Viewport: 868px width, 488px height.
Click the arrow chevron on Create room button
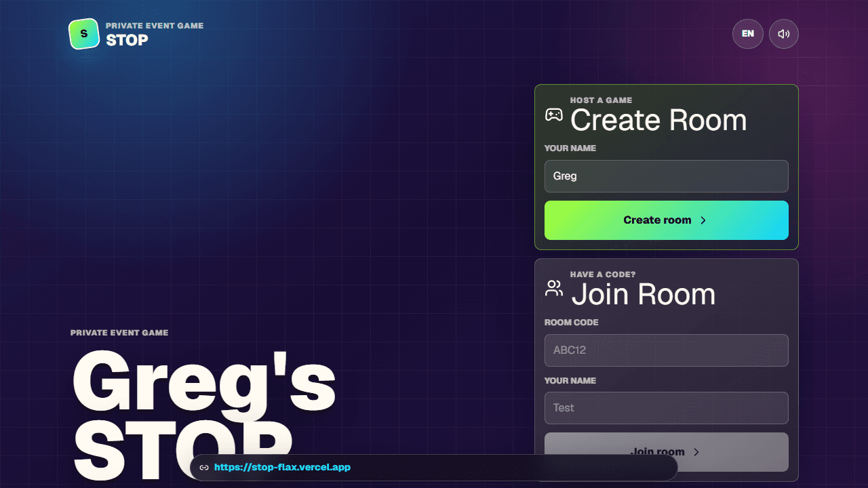[703, 220]
